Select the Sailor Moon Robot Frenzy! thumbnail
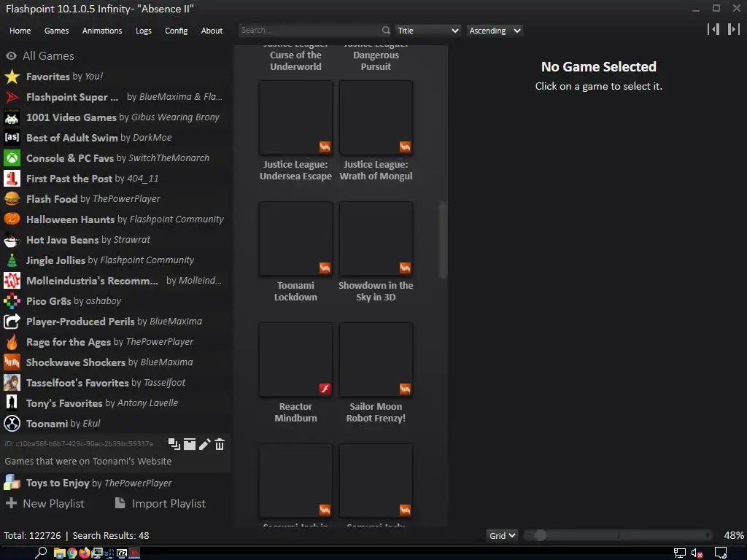 (376, 359)
